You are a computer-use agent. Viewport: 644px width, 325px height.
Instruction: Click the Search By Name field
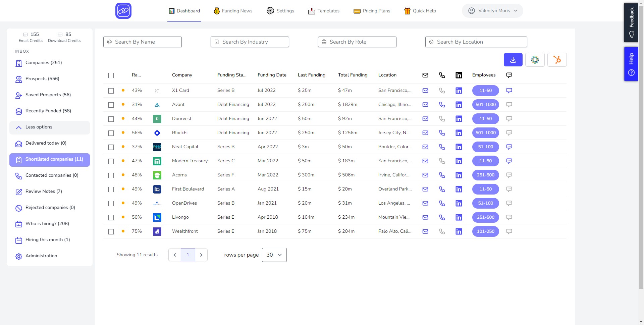[143, 42]
